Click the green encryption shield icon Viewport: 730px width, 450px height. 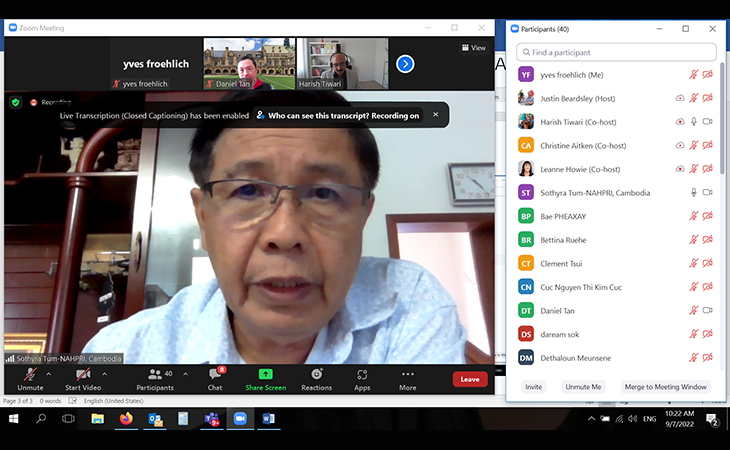click(16, 102)
